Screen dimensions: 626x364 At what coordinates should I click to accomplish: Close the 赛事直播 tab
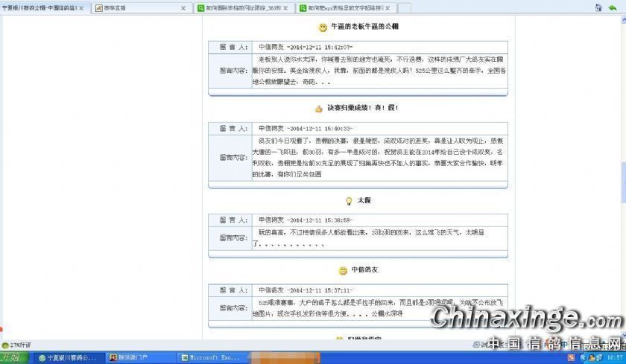(x=183, y=7)
